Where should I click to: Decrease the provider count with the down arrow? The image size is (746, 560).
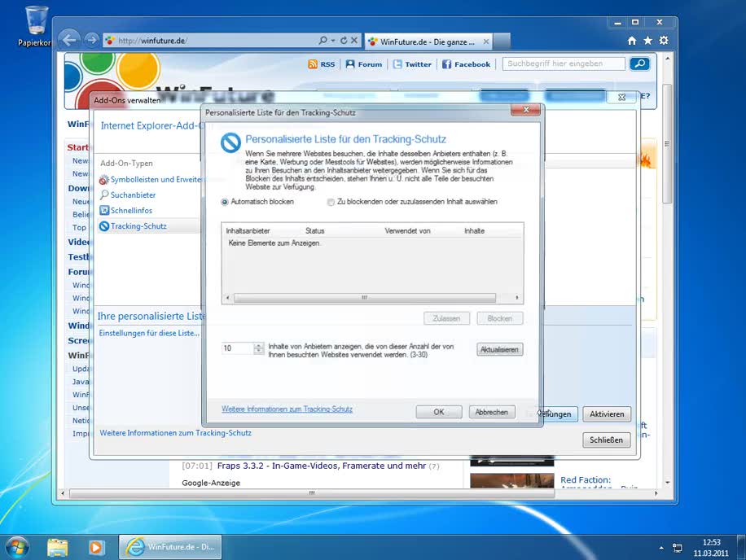tap(259, 352)
